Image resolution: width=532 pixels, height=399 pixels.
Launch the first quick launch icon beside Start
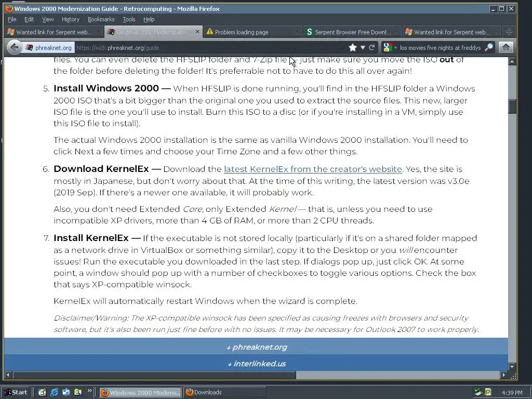coord(42,392)
